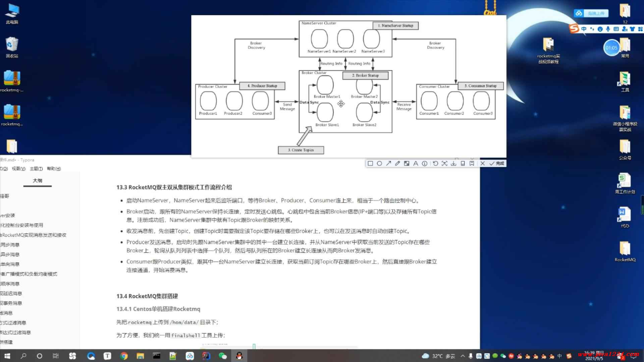
Task: Select the text annotation tool
Action: tap(416, 164)
